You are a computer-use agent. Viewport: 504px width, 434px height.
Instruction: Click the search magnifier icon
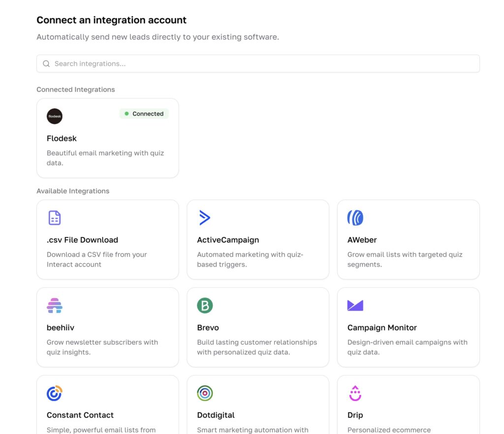click(x=46, y=64)
